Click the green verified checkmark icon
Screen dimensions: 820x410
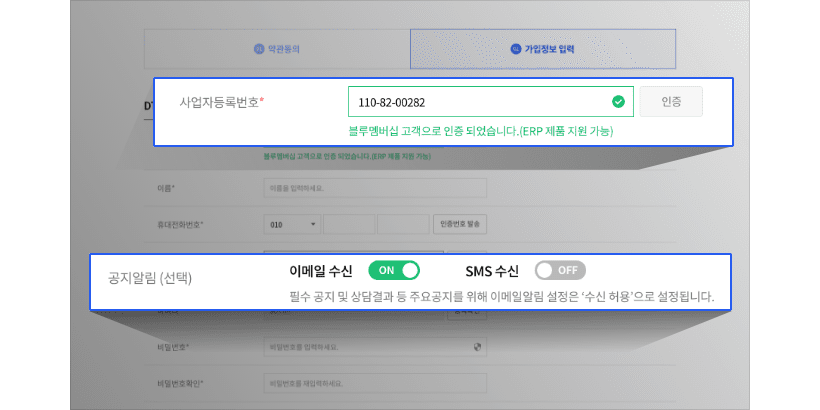pos(618,102)
